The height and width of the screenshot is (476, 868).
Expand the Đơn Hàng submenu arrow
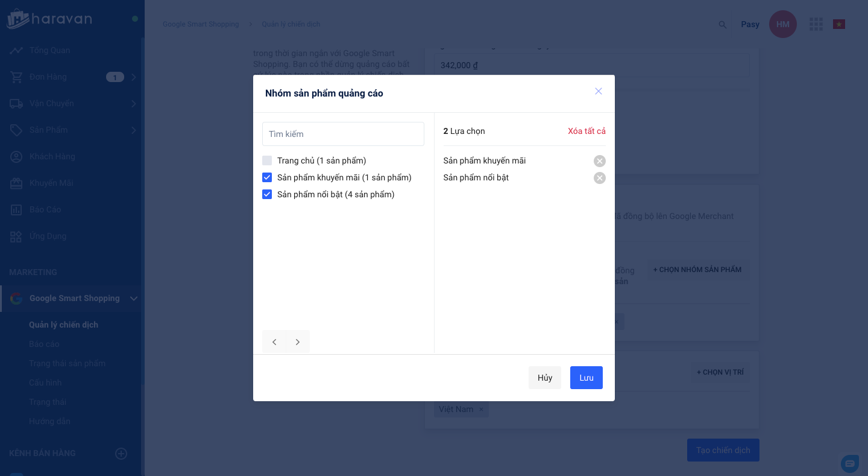pyautogui.click(x=134, y=77)
